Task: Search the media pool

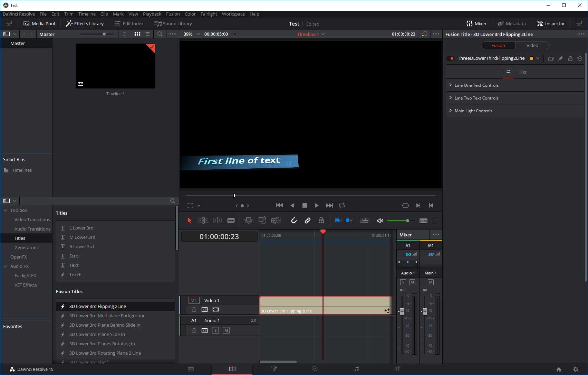Action: coord(160,34)
